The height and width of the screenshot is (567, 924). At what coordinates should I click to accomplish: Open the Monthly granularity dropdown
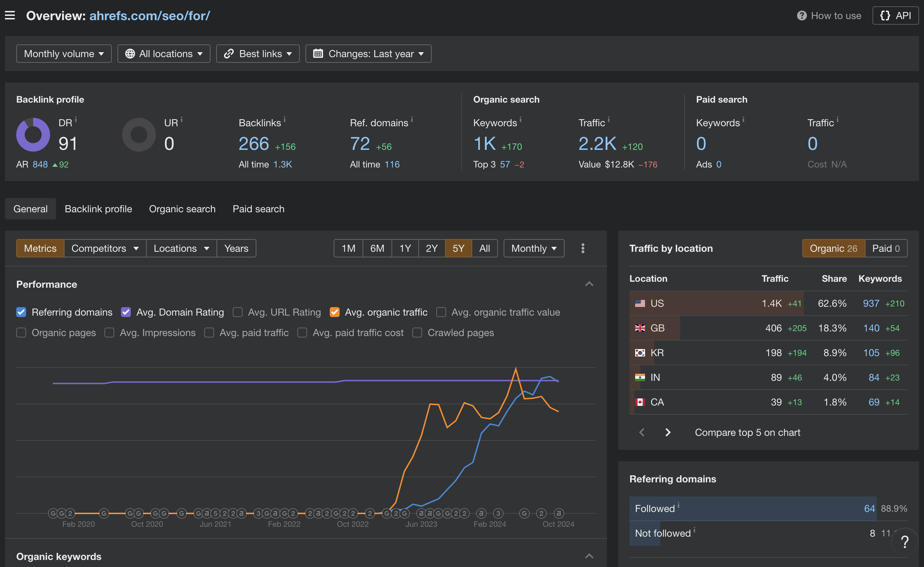[x=534, y=248]
